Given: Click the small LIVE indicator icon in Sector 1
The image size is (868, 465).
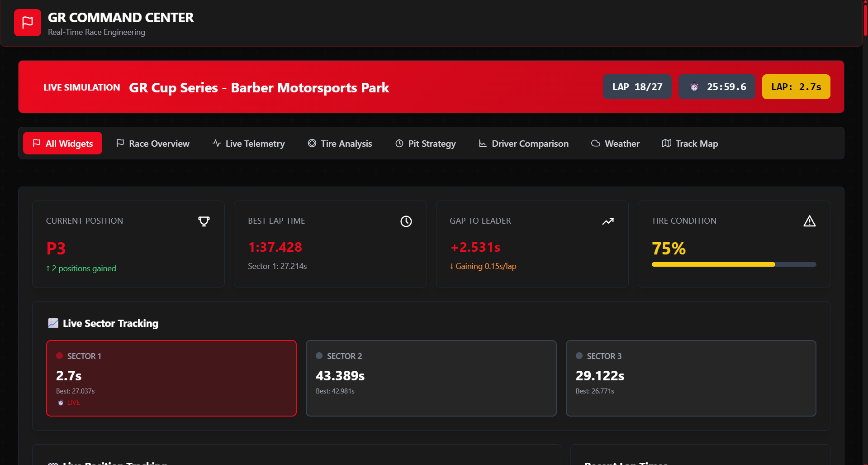Looking at the screenshot, I should (61, 403).
